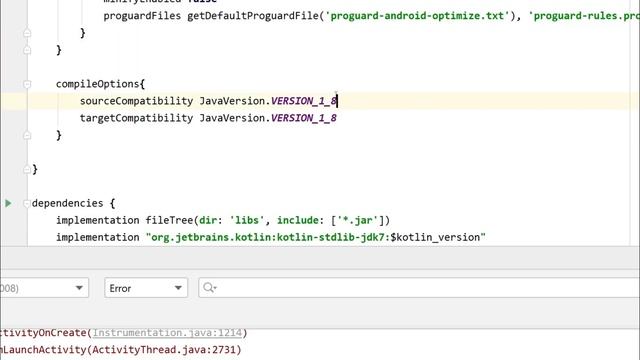Image resolution: width=640 pixels, height=360 pixels.
Task: Open Instrumentation.java:1214 stack trace link
Action: (x=167, y=333)
